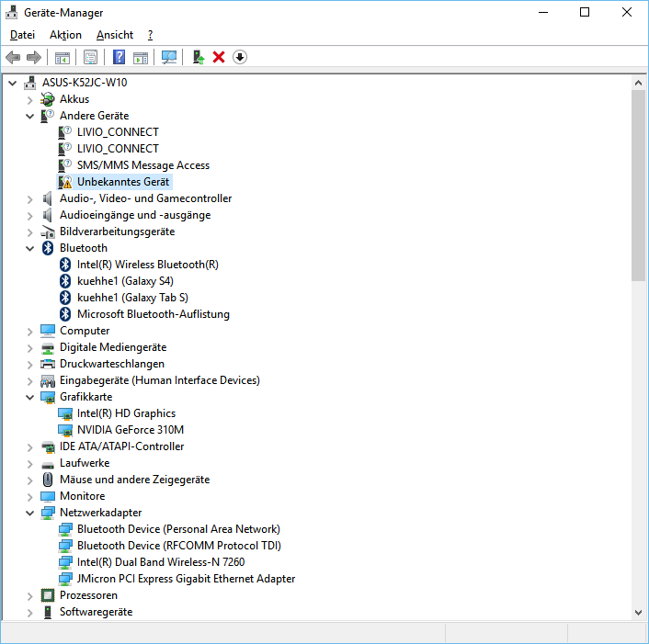Click the Mäuse und andere Zeigegeräte icon
649x644 pixels.
[48, 480]
